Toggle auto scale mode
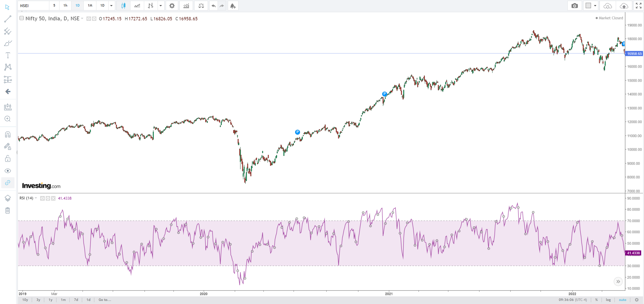644x304 pixels. pos(623,300)
